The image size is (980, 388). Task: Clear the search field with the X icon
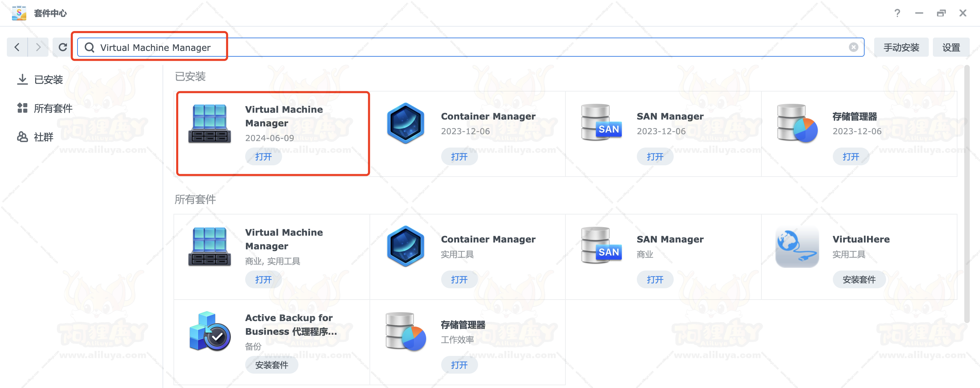[x=853, y=47]
